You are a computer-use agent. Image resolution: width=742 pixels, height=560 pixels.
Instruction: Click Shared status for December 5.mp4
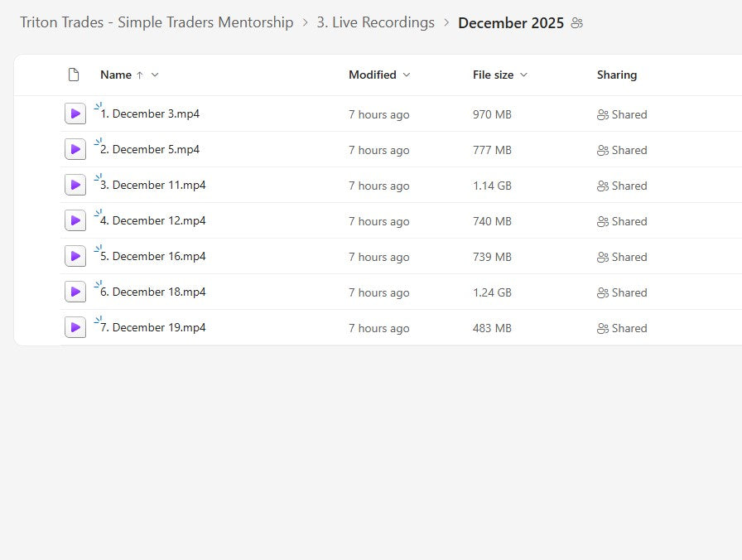click(x=622, y=150)
